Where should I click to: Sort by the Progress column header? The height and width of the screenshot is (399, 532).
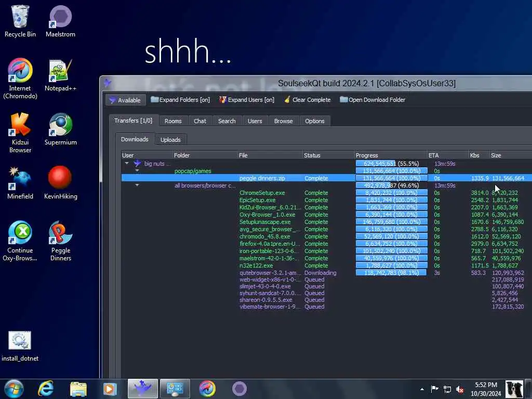pos(391,155)
